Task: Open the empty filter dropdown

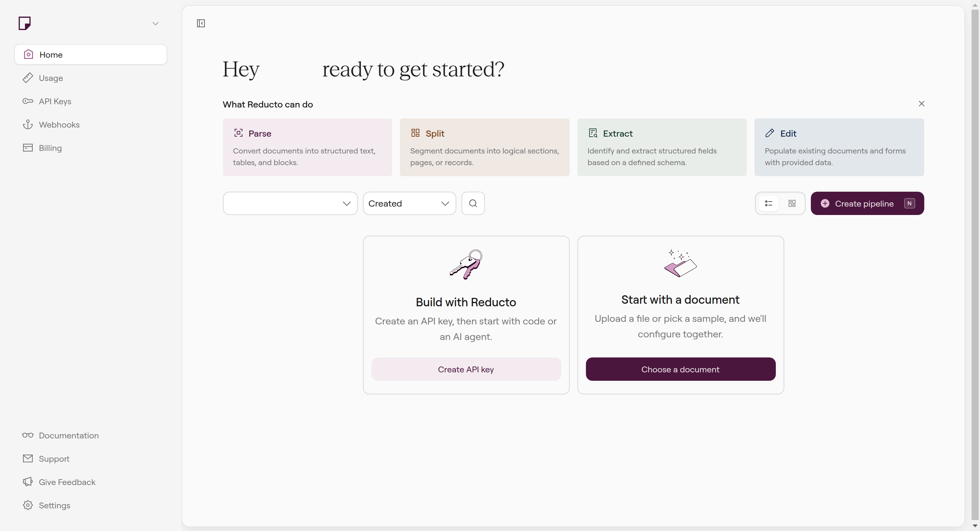Action: (x=290, y=203)
